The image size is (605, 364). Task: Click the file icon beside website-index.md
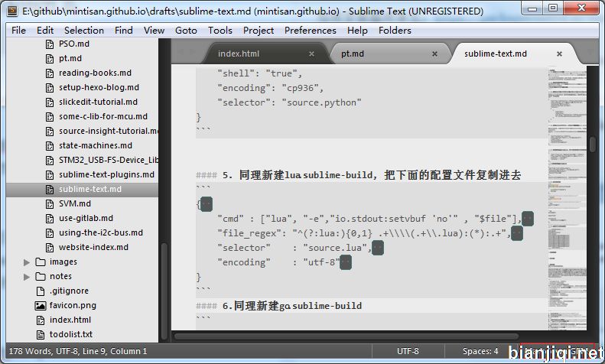click(x=50, y=248)
